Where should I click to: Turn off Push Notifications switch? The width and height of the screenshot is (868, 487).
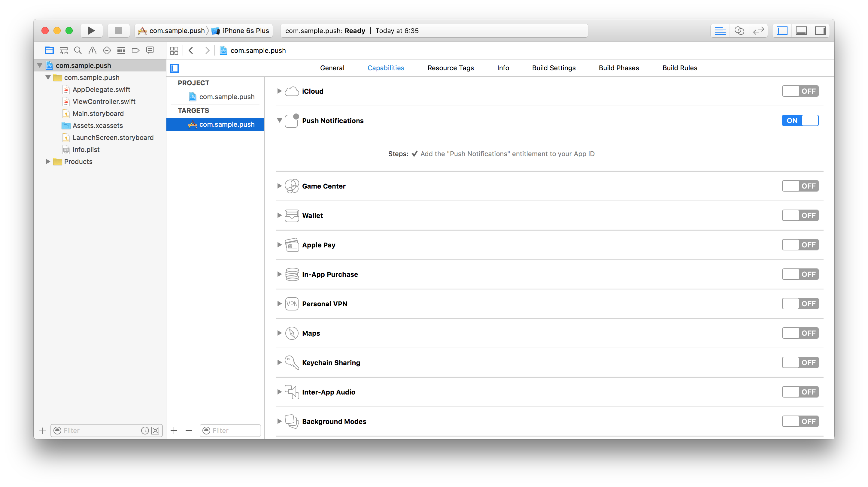800,121
